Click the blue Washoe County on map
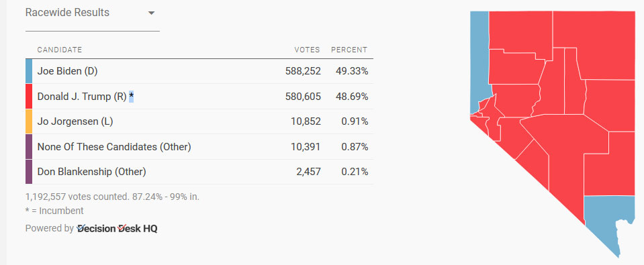Image resolution: width=644 pixels, height=265 pixels. 479,62
